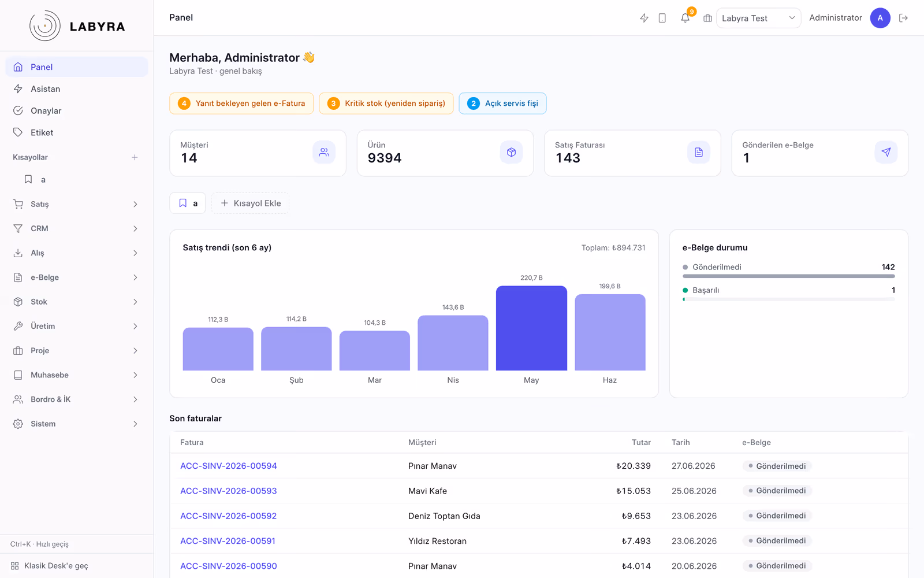The image size is (924, 578).
Task: Click the May bar in sales chart
Action: [531, 328]
